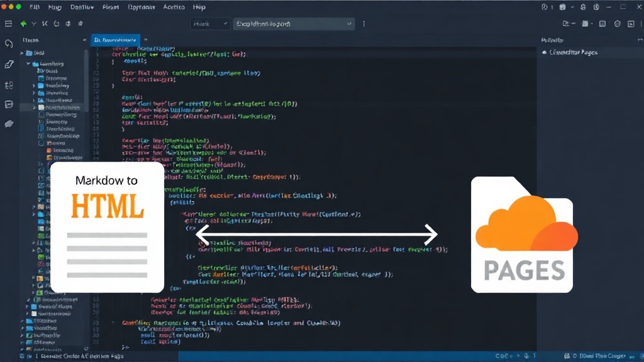Open the first icon dropdown in the right toolbar group
This screenshot has height=362, width=644.
569,24
